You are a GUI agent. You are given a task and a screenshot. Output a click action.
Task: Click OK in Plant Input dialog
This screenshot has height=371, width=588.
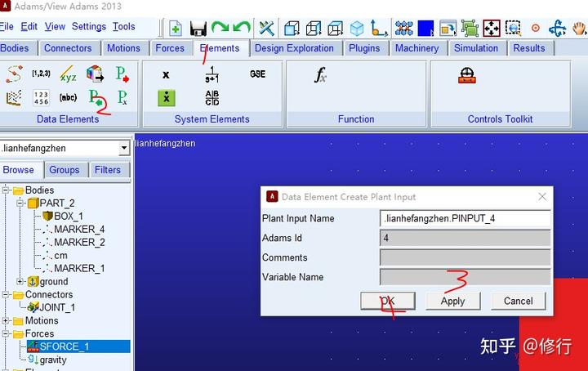[x=388, y=301]
